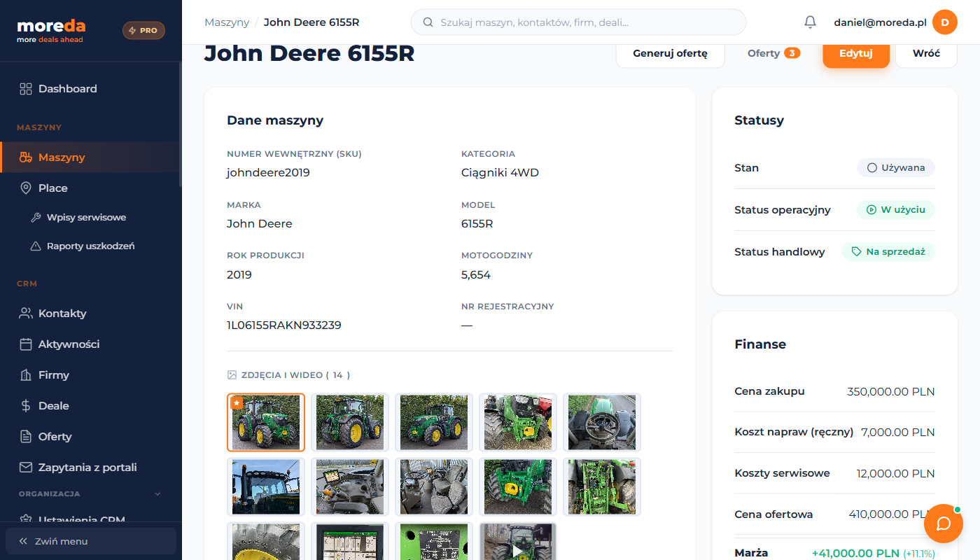Screen dimensions: 980x560
Task: Go to Place in the sidebar
Action: [91, 188]
